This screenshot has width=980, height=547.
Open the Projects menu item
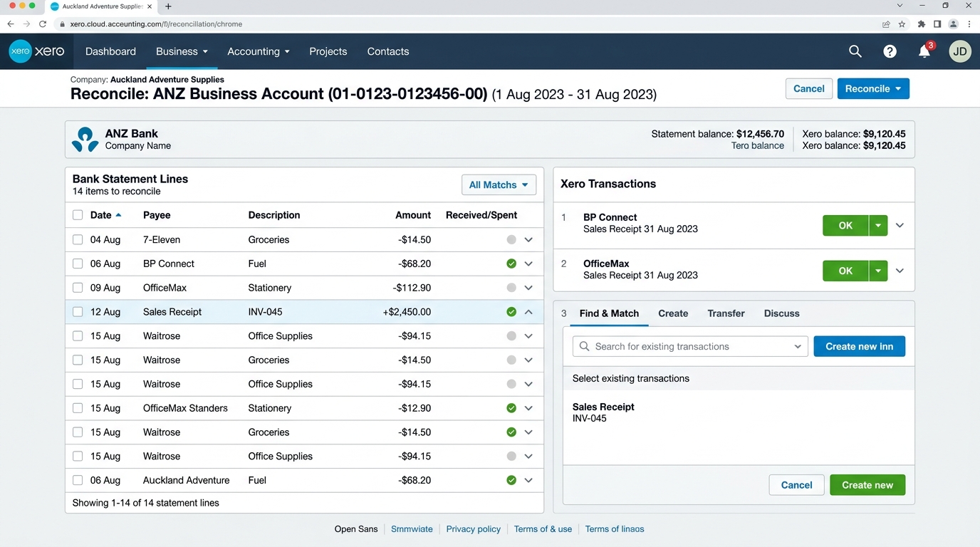(328, 51)
